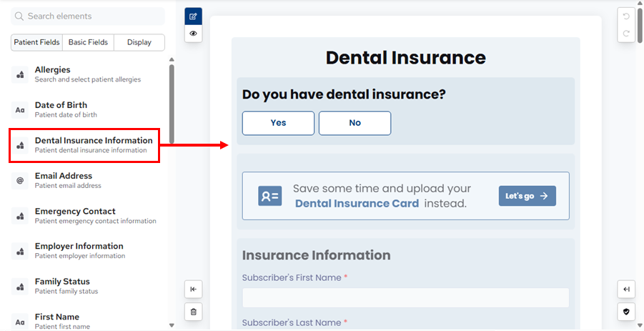644x331 pixels.
Task: Toggle preview mode with the eye icon
Action: (193, 34)
